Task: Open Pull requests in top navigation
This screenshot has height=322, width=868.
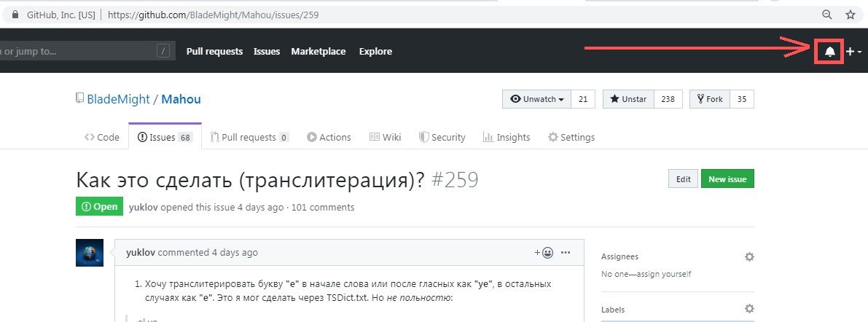Action: point(215,52)
